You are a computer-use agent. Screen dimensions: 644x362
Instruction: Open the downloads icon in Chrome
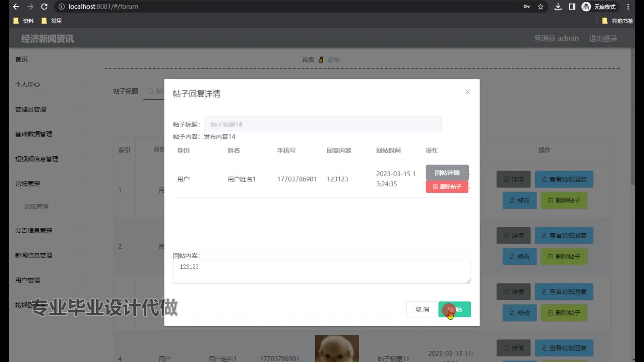(x=558, y=7)
